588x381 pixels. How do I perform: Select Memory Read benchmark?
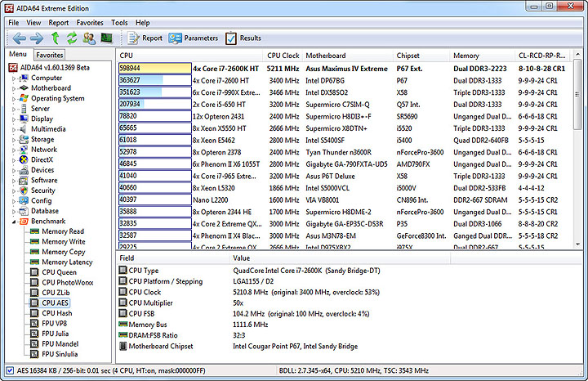click(x=63, y=231)
